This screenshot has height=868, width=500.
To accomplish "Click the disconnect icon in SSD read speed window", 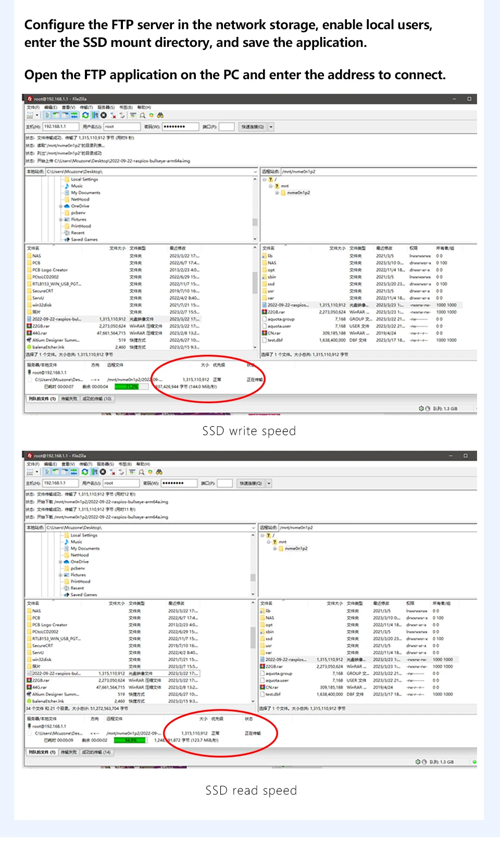I will pos(112,472).
